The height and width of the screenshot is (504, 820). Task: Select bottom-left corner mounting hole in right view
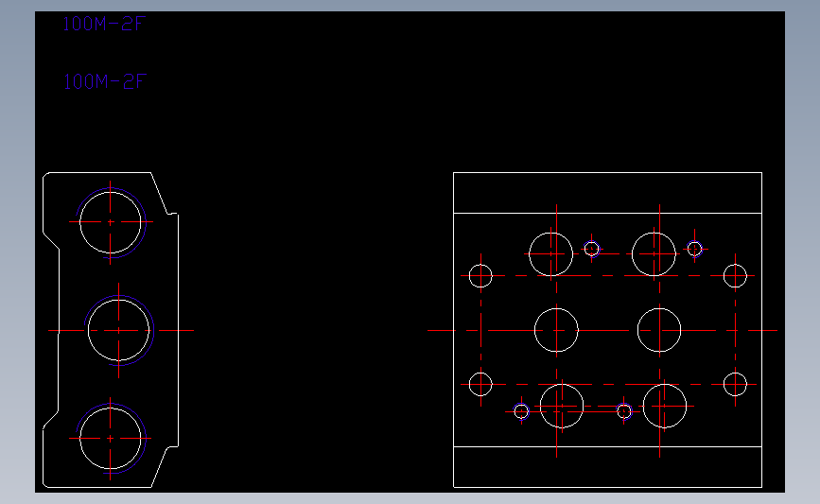tap(480, 384)
